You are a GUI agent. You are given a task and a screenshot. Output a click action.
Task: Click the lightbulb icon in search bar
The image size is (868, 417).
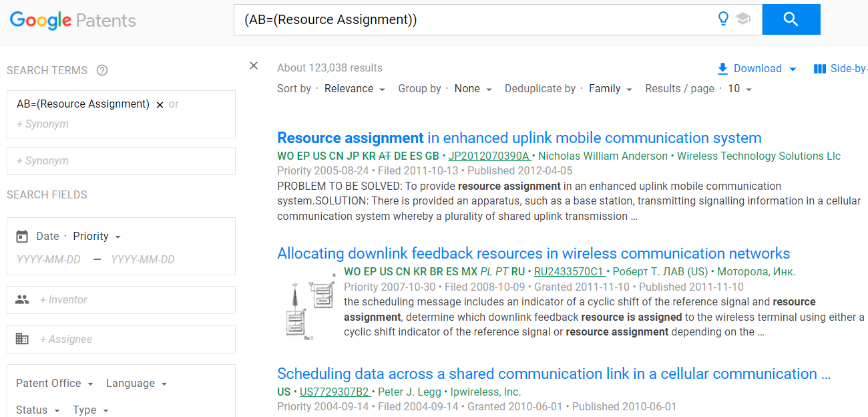[722, 19]
